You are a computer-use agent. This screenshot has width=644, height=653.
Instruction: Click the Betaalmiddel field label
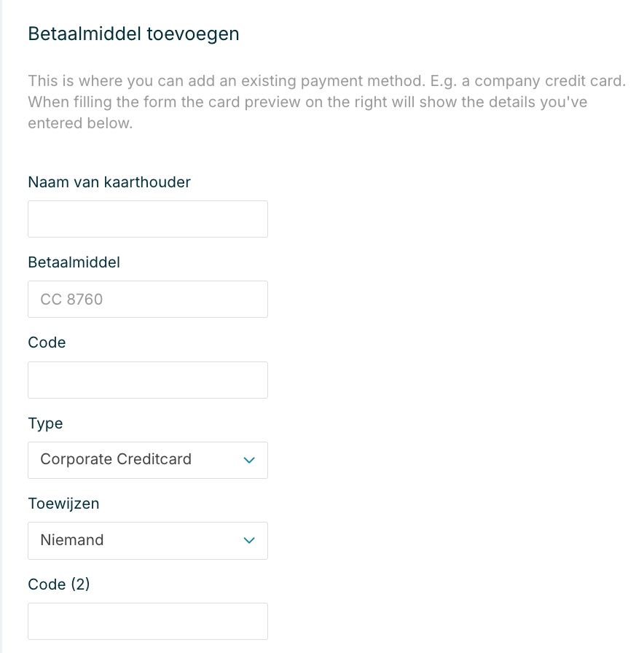pyautogui.click(x=74, y=262)
